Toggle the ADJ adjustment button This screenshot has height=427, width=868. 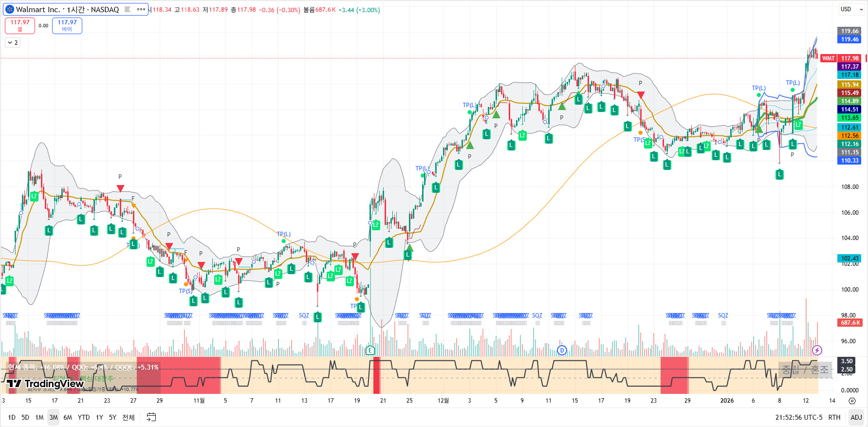tap(856, 417)
